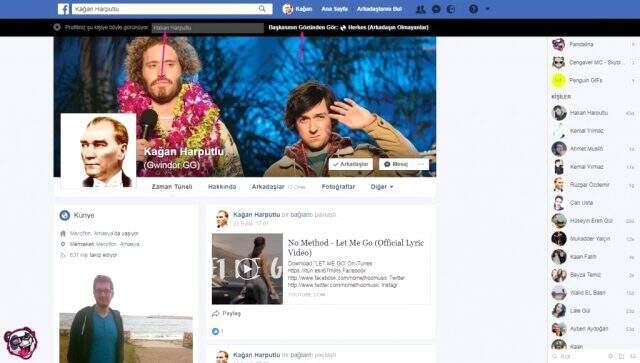
Task: Click the Hakan Harputlu view-as field
Action: (x=207, y=28)
